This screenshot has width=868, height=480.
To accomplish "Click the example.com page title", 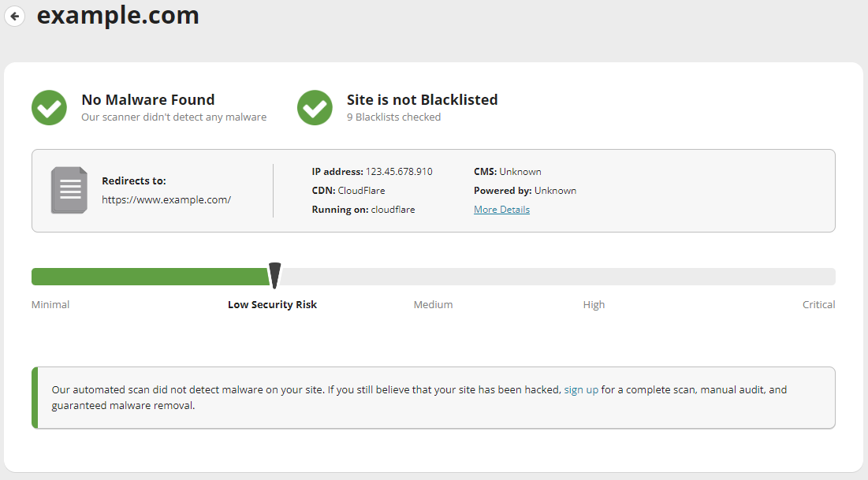I will 117,16.
